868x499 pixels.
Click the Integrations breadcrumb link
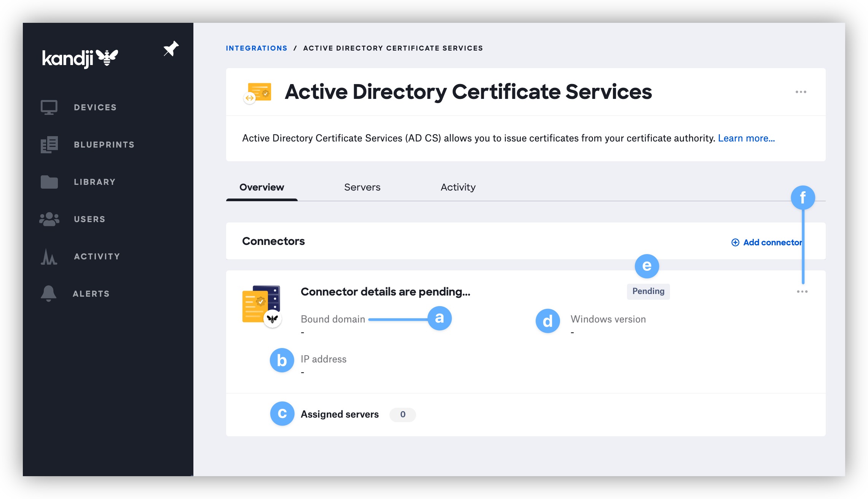[257, 48]
